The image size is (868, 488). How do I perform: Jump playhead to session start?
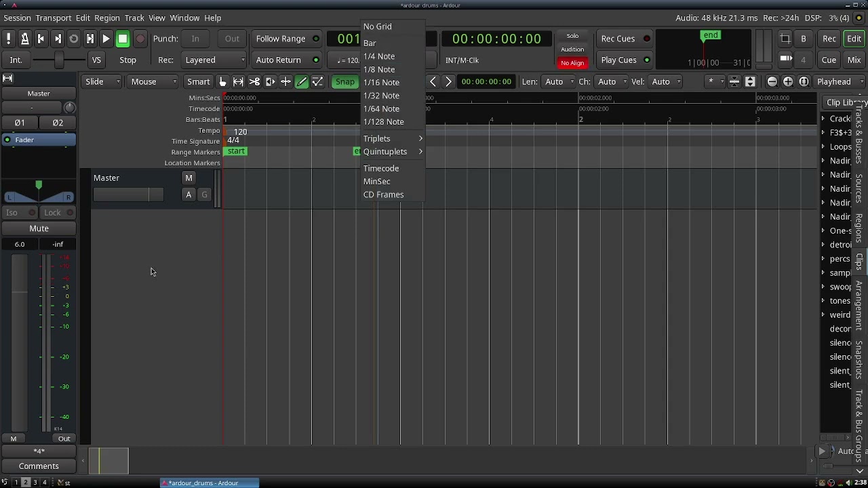coord(41,39)
